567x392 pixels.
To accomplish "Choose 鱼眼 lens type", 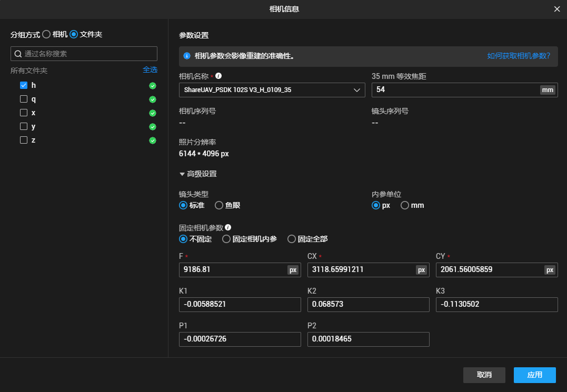I will tap(219, 205).
